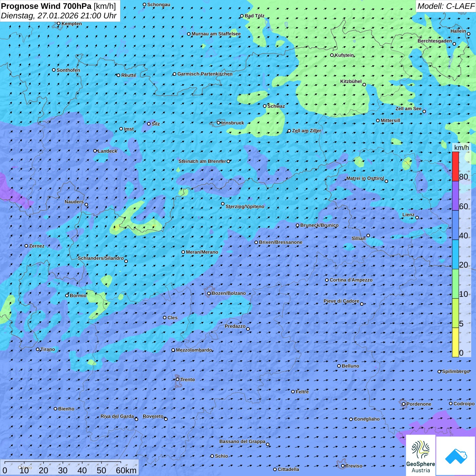Click the Sonthofen label

tap(68, 70)
